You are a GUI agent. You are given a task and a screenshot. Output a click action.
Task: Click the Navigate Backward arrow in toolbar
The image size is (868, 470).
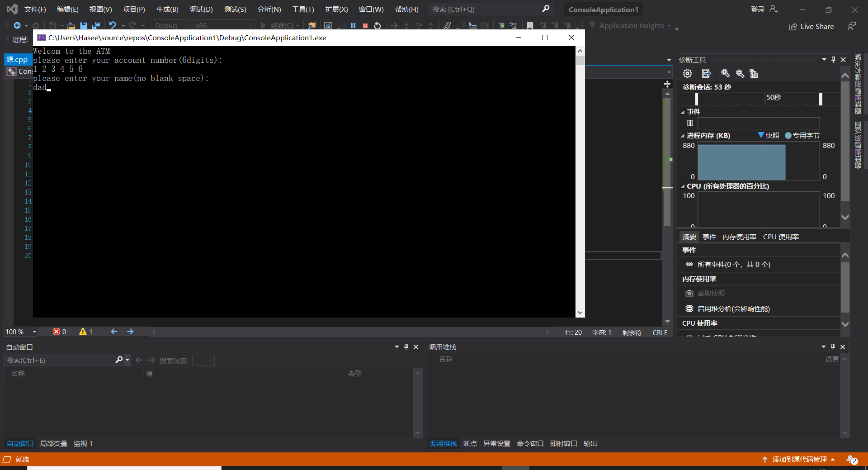[17, 26]
